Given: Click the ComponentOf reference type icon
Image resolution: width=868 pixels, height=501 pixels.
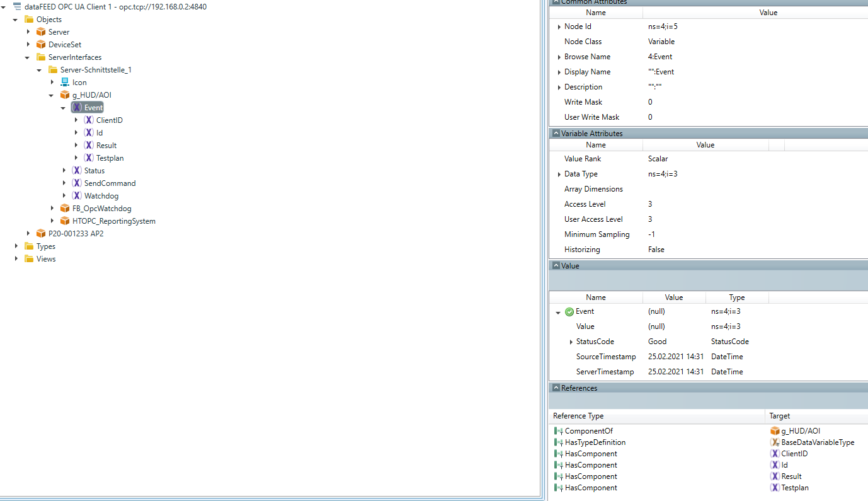Looking at the screenshot, I should tap(559, 430).
